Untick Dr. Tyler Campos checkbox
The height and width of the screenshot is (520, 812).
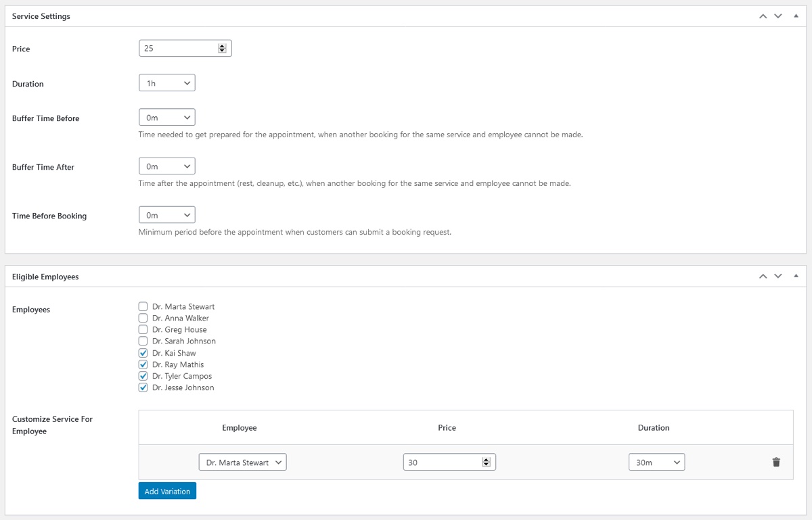143,376
